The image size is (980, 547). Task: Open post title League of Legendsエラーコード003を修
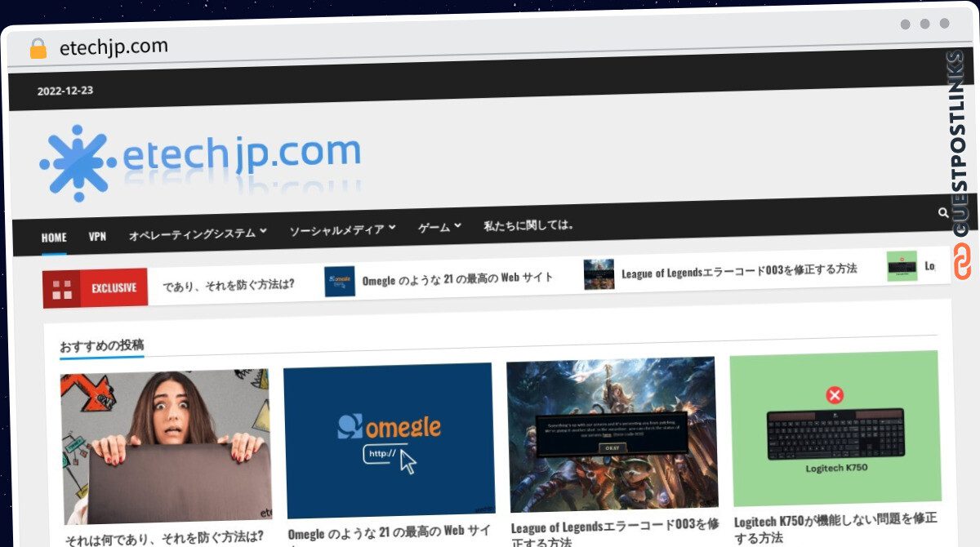(615, 526)
